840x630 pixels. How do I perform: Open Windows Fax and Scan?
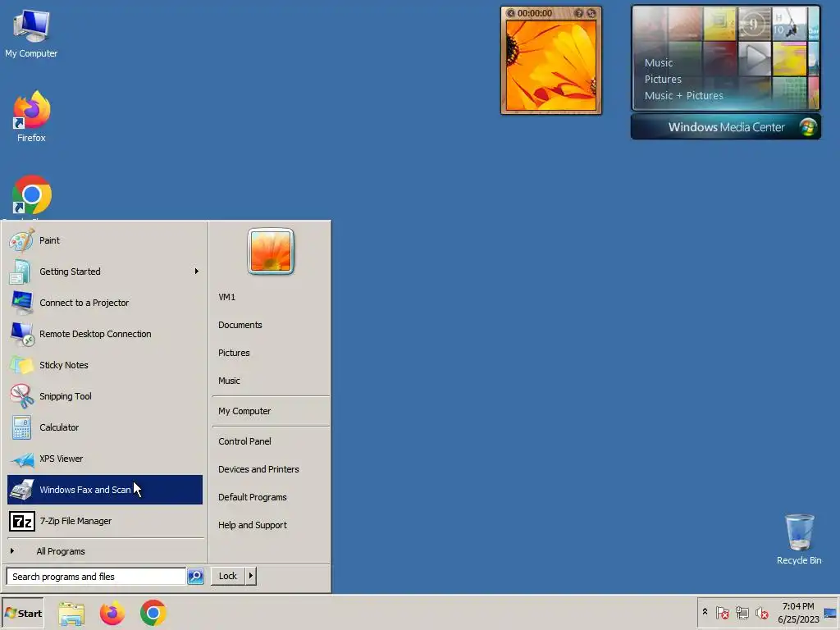105,490
